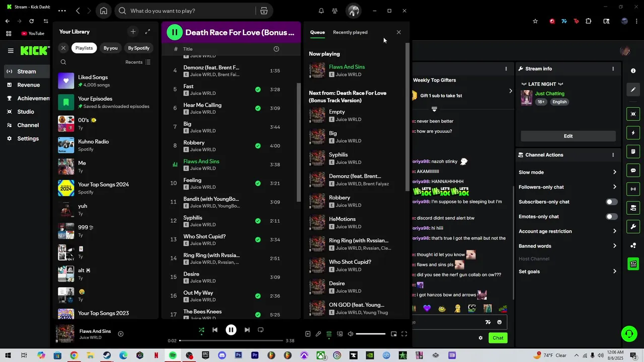Go to Spotify Home icon
This screenshot has height=362, width=644.
pos(104,11)
